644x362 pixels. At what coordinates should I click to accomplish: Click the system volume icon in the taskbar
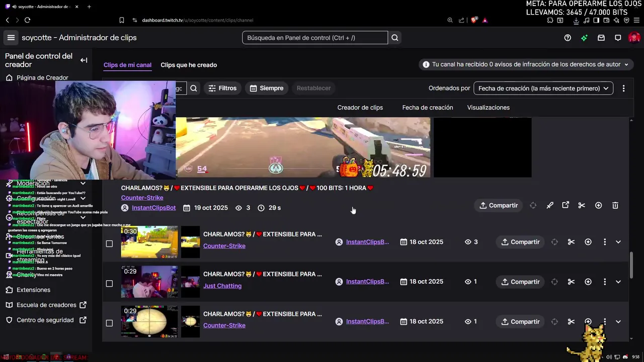(609, 357)
